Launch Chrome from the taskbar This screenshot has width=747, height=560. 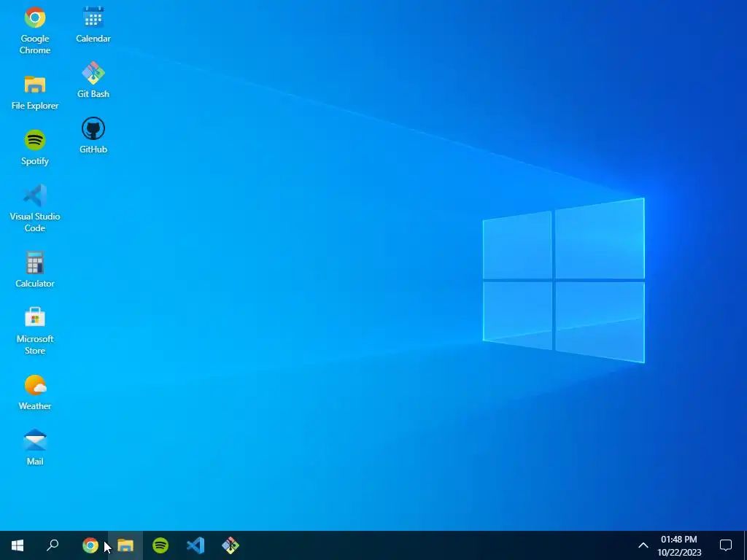pyautogui.click(x=90, y=545)
